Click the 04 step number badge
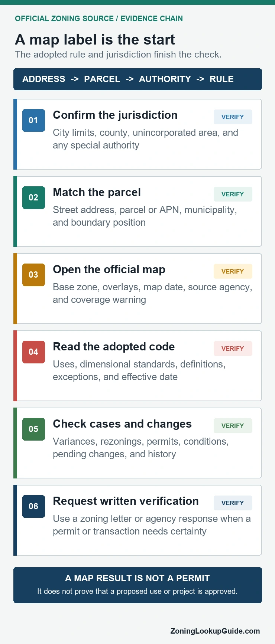The image size is (275, 644). click(33, 352)
